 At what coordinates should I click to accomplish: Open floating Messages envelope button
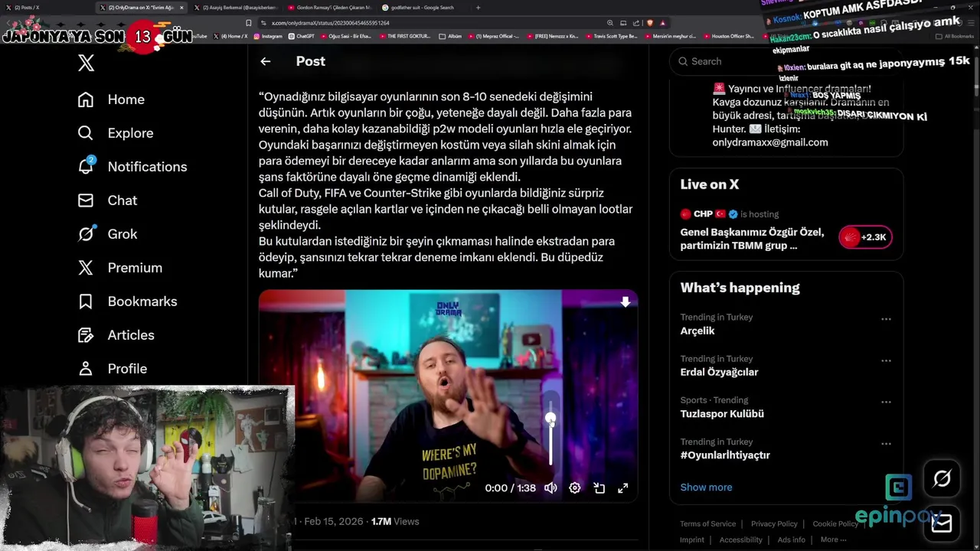[942, 523]
